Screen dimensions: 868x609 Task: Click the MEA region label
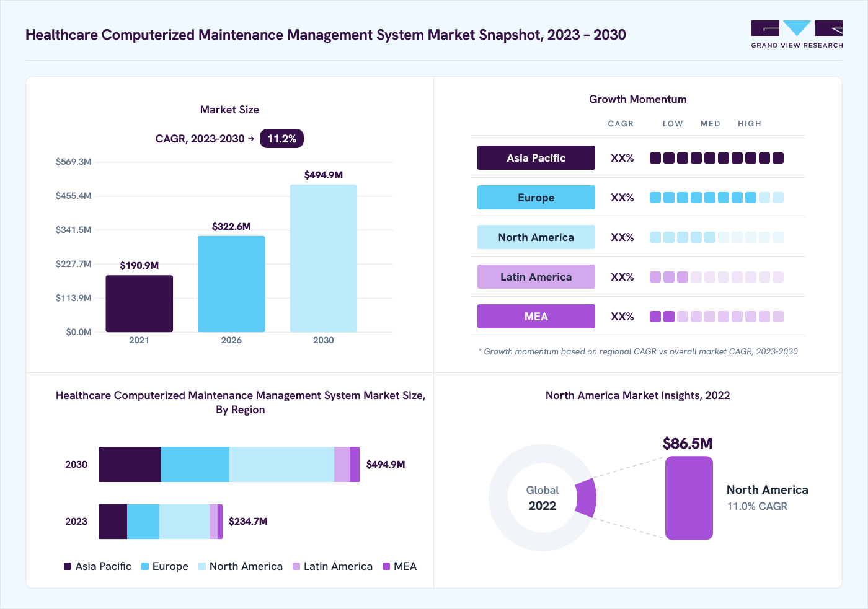(536, 317)
